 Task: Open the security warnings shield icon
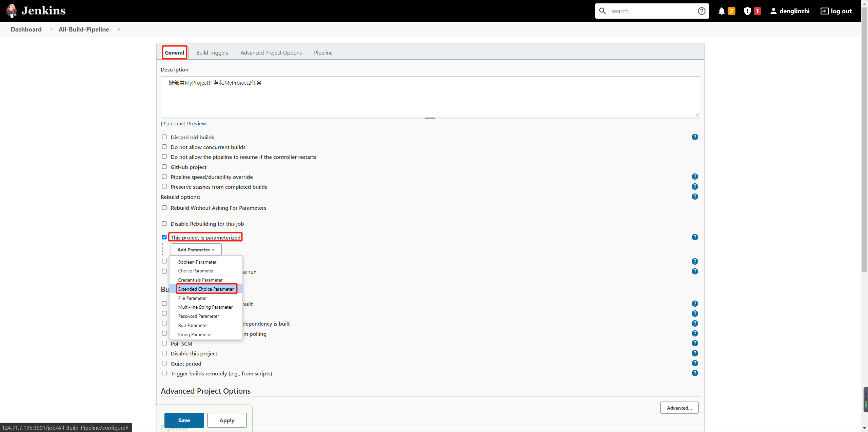pyautogui.click(x=747, y=11)
